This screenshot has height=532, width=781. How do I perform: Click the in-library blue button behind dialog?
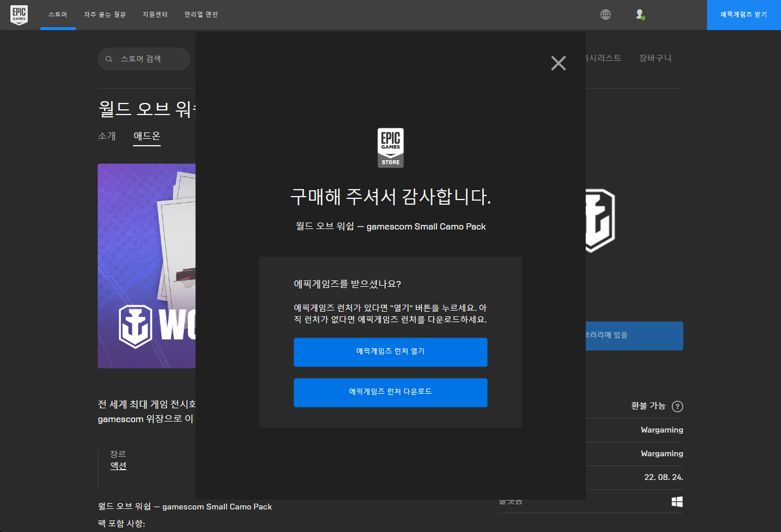[634, 336]
